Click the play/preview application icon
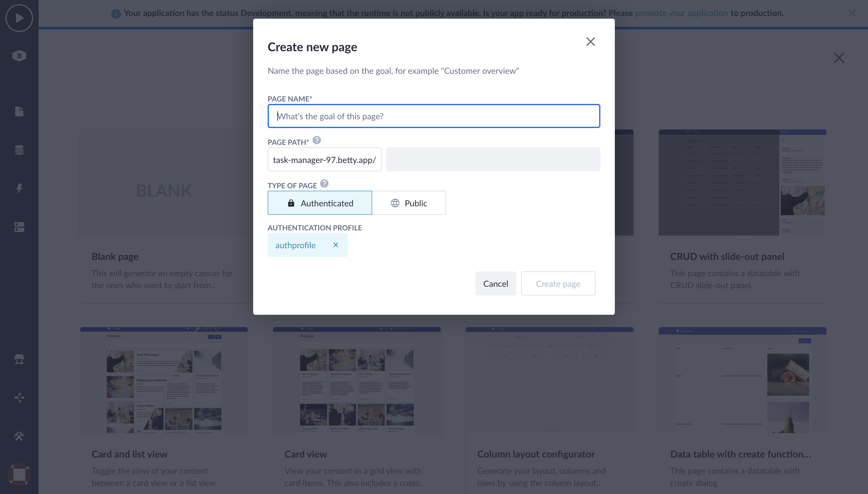 (x=19, y=18)
